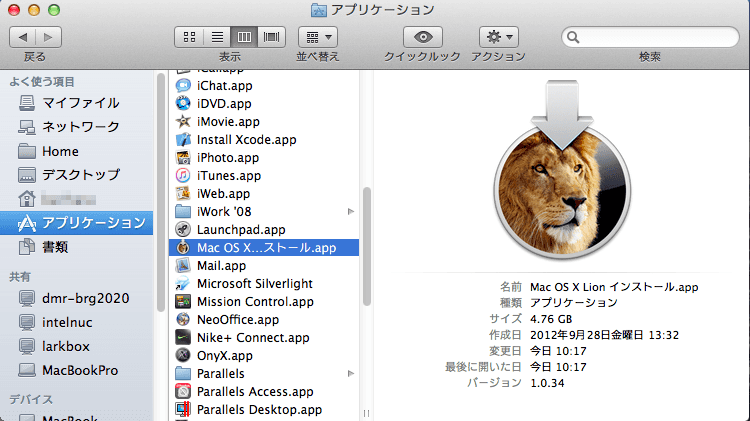This screenshot has height=421, width=750.
Task: Select ネットワーク in the sidebar
Action: [x=77, y=127]
